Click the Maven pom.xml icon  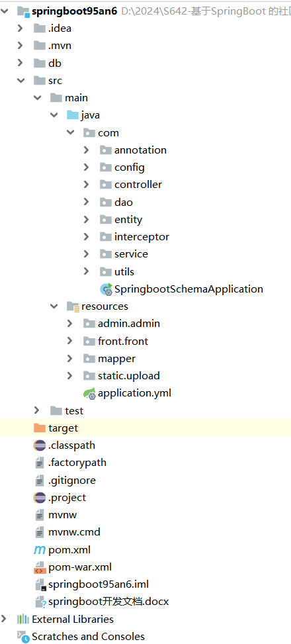[40, 550]
